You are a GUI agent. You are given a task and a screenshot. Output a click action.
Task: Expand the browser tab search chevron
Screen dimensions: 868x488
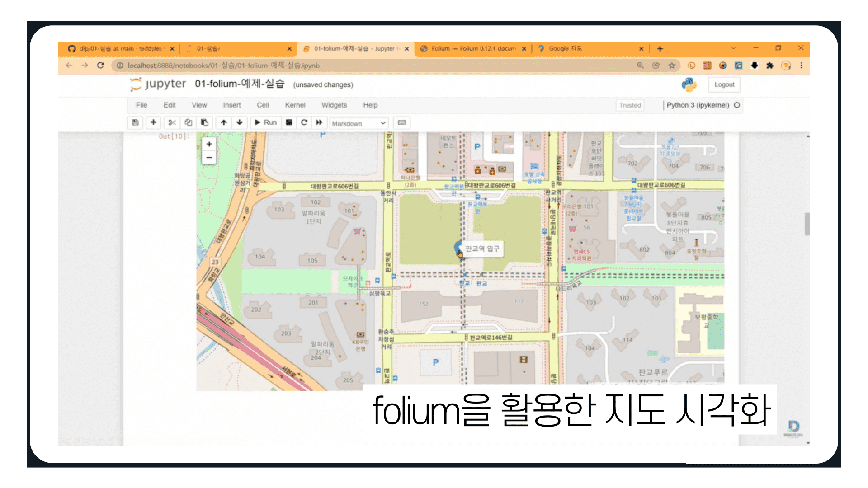coord(733,48)
